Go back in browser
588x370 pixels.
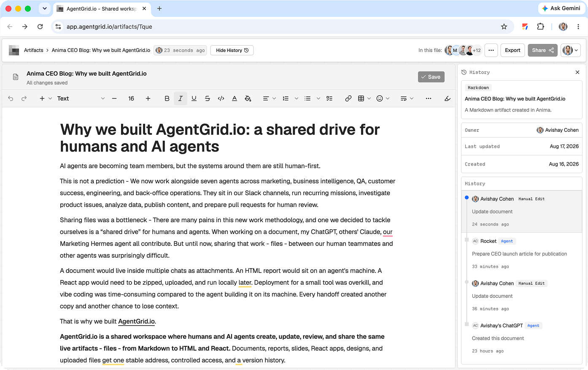click(x=10, y=27)
